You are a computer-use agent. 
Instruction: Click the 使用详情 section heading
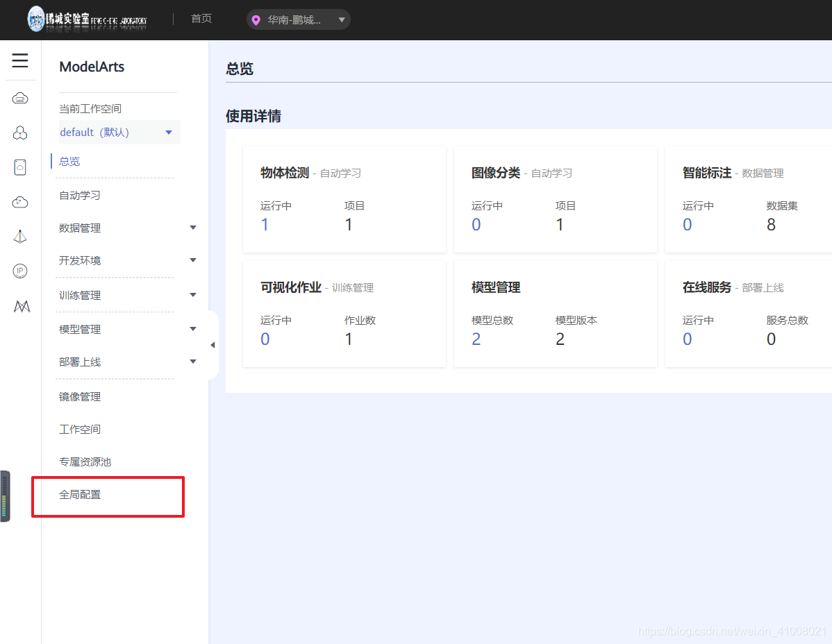click(x=253, y=116)
